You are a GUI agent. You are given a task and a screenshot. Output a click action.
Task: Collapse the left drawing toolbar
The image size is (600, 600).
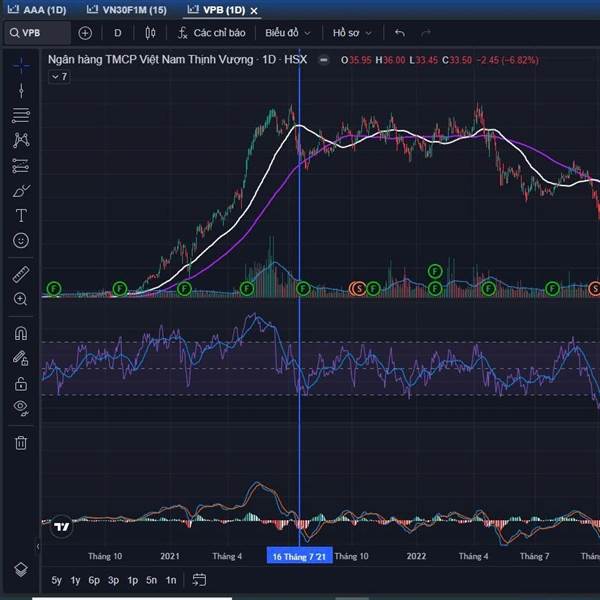click(38, 546)
